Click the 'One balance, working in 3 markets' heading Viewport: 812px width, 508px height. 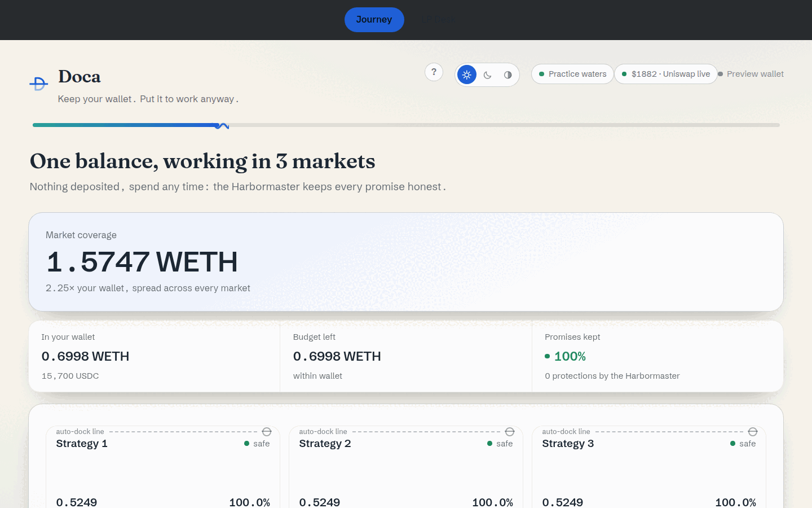[x=202, y=161]
